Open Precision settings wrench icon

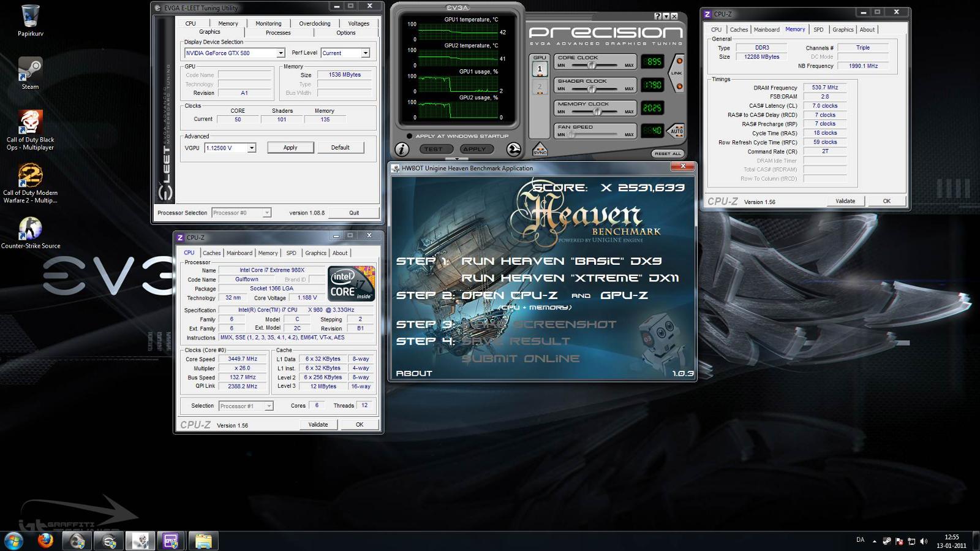point(514,149)
